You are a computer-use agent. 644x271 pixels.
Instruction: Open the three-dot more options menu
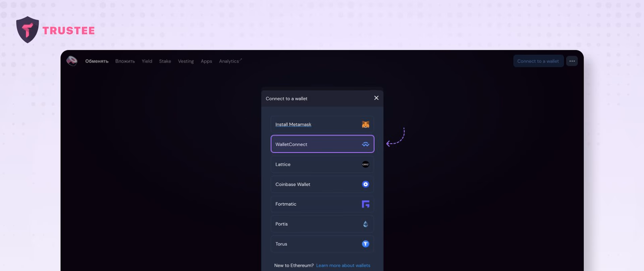click(572, 61)
